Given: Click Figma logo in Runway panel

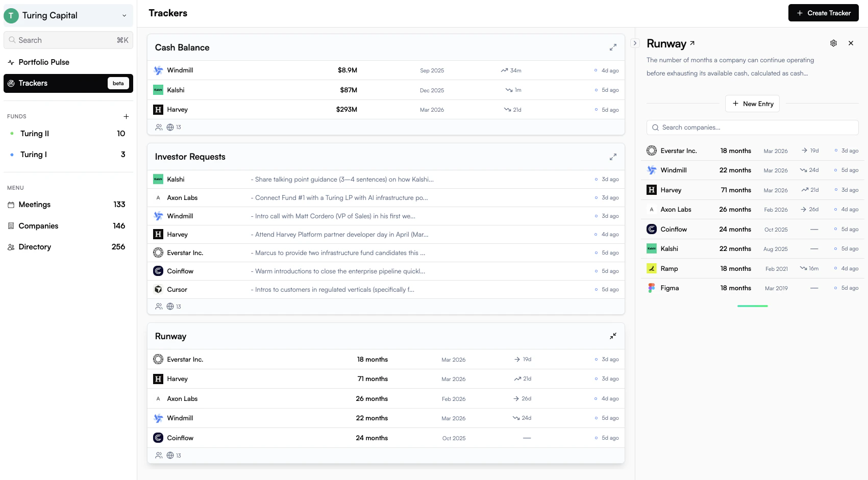Looking at the screenshot, I should 652,288.
